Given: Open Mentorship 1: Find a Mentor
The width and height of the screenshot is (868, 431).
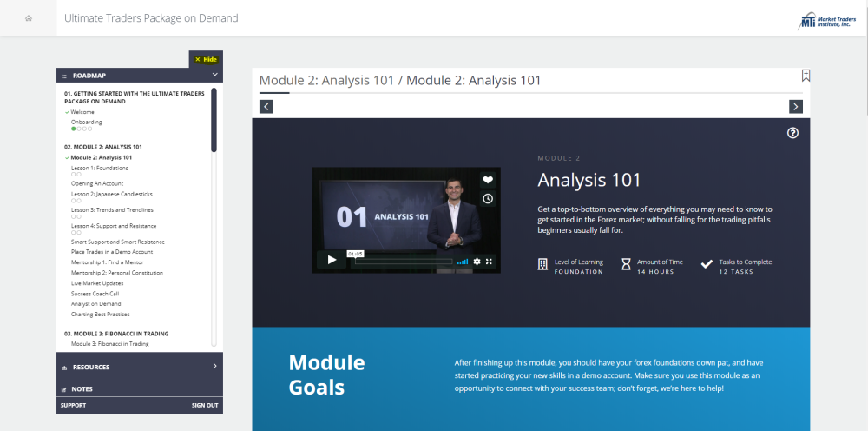Looking at the screenshot, I should [x=108, y=262].
